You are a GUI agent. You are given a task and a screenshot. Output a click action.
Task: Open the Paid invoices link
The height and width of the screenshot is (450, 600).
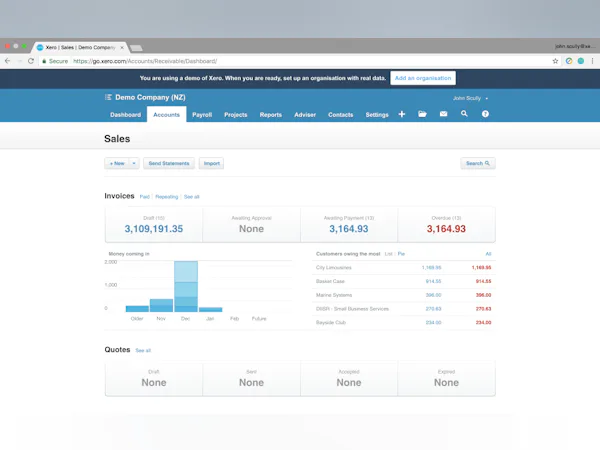tap(145, 197)
